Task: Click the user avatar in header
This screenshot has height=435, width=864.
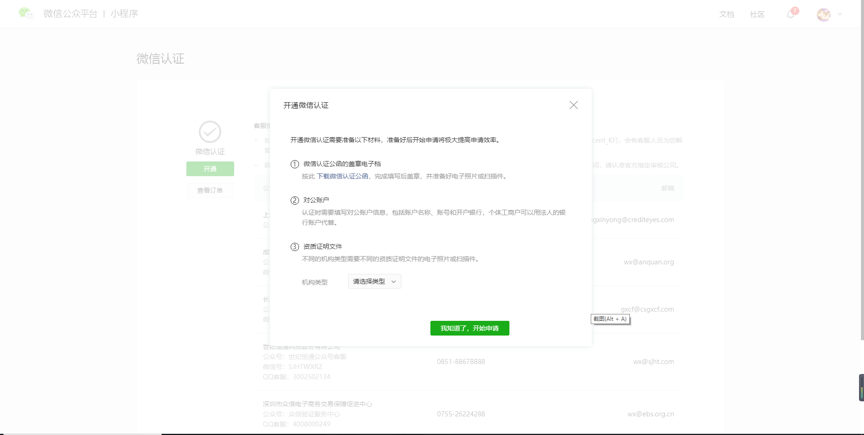Action: coord(824,14)
